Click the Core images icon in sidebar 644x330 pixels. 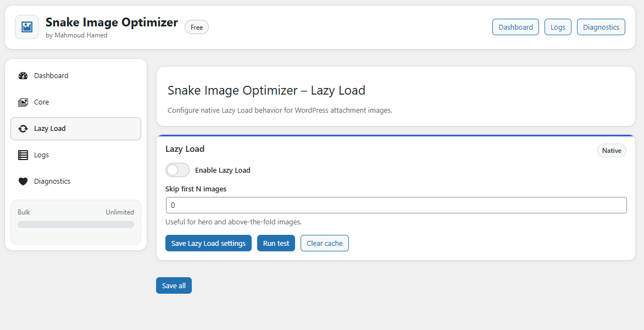coord(23,102)
